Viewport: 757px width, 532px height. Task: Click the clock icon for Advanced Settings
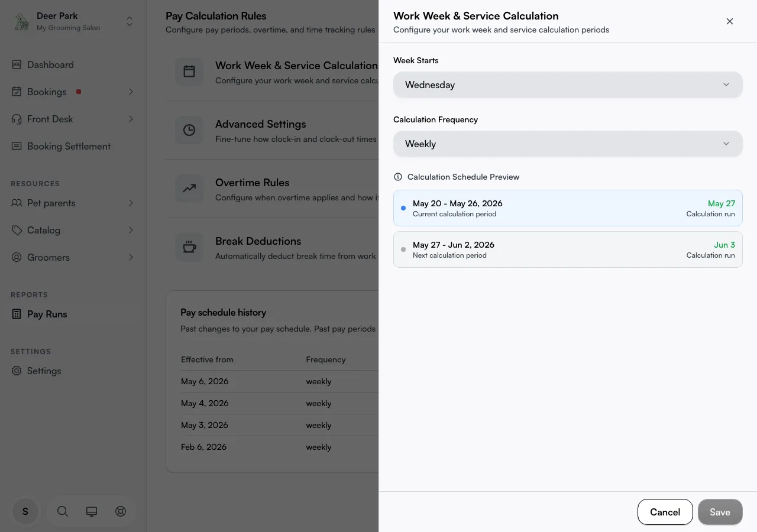pyautogui.click(x=189, y=131)
